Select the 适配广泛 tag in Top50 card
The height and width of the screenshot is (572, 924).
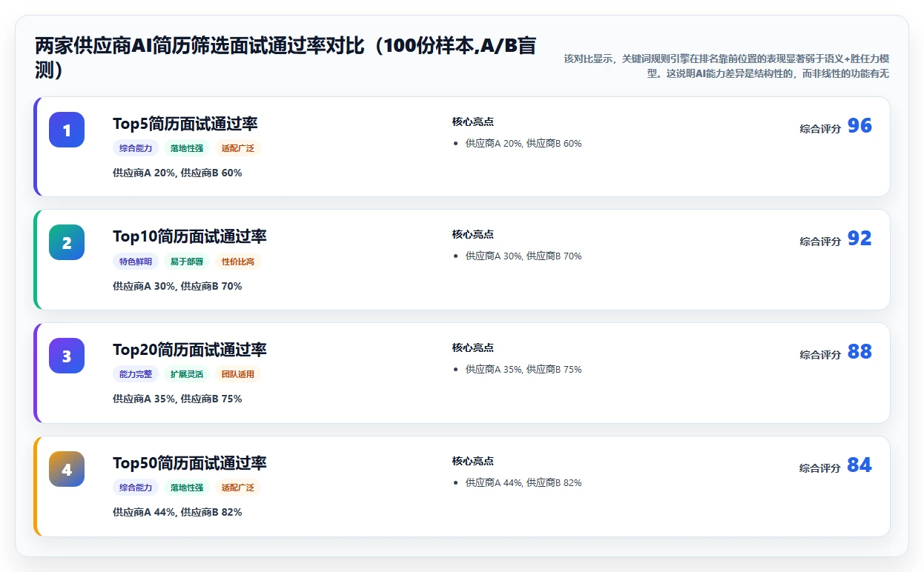click(x=238, y=488)
